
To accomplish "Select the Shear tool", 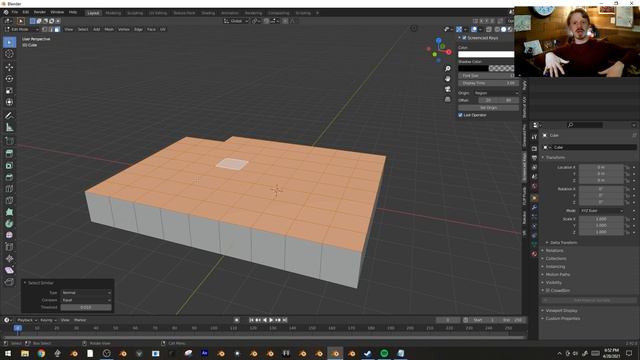I will coord(9,270).
